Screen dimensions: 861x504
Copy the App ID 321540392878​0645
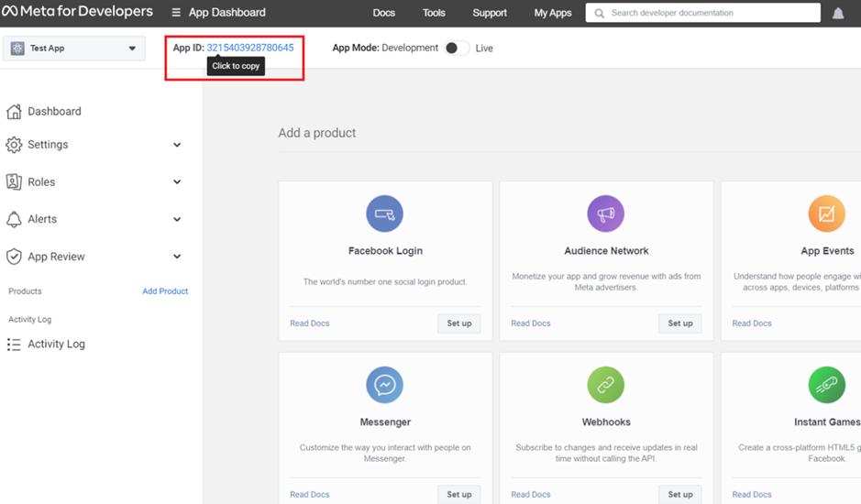point(249,48)
